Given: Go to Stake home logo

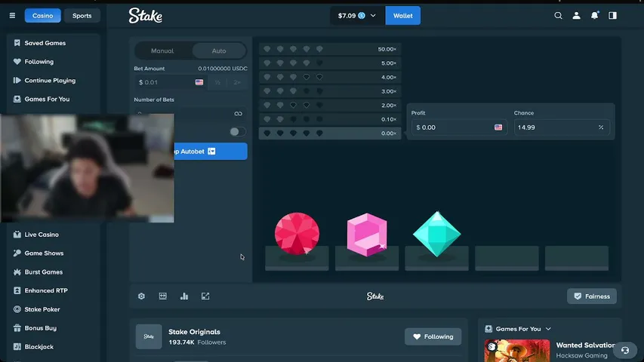Looking at the screenshot, I should click(146, 16).
